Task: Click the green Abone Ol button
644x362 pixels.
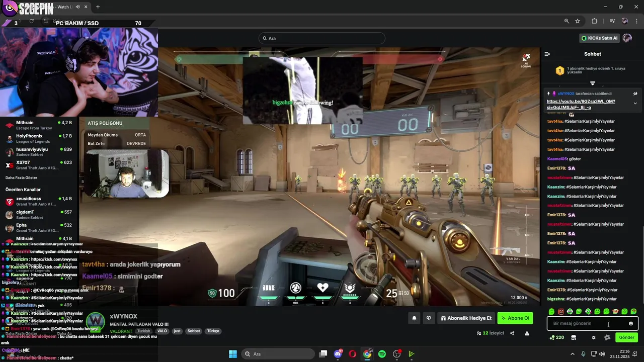Action: [x=515, y=318]
